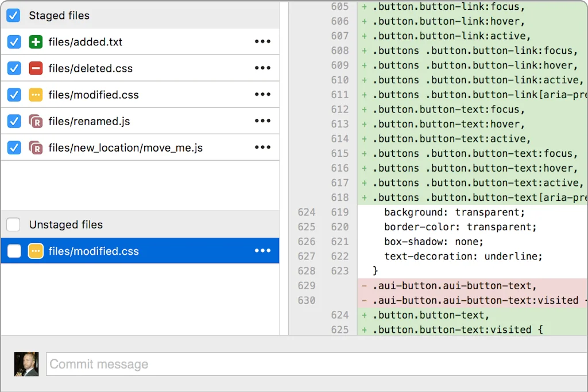Click the green added status icon for files/added.txt

pos(36,41)
